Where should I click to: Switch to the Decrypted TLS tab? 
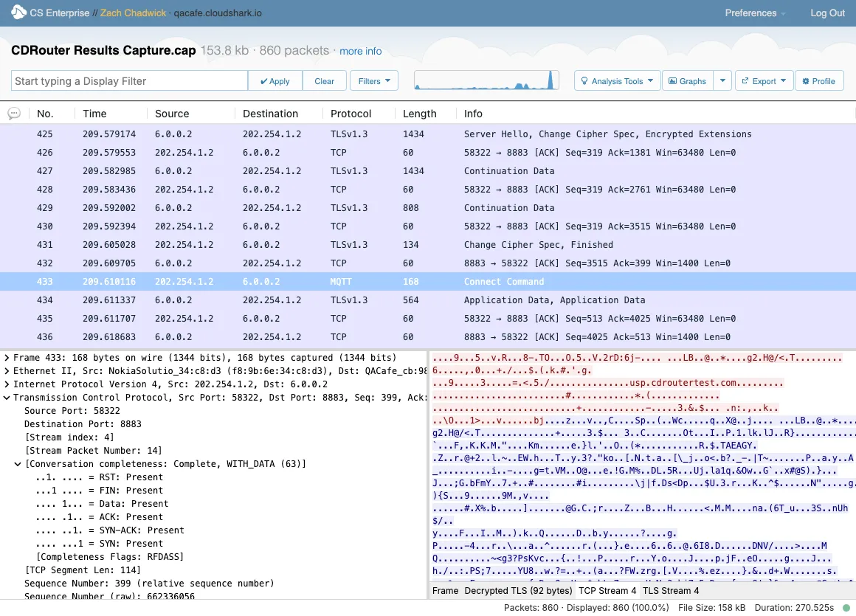pyautogui.click(x=518, y=591)
